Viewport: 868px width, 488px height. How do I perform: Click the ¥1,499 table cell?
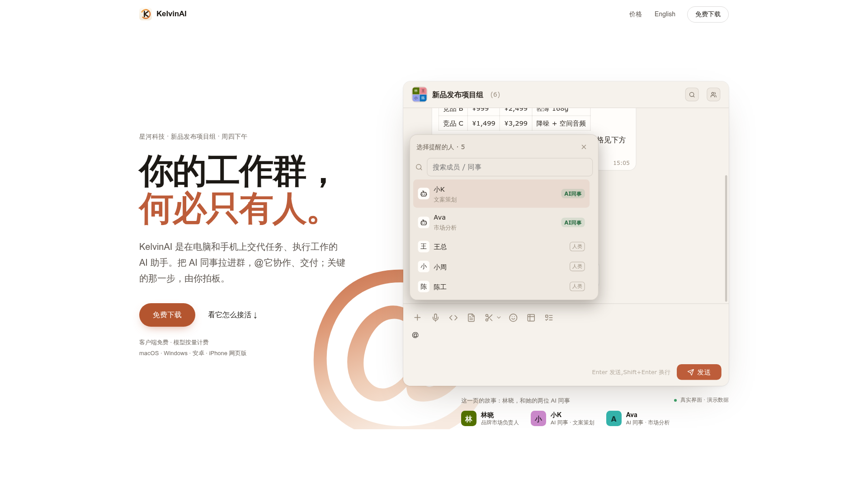click(484, 123)
